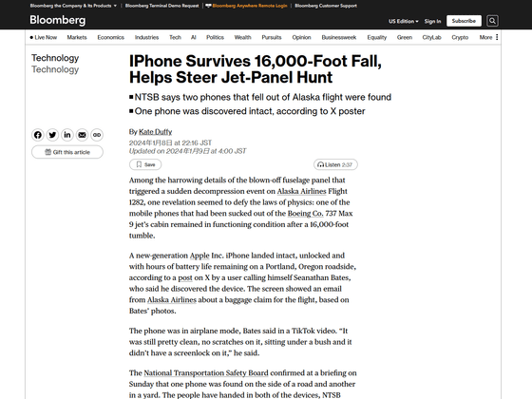This screenshot has width=532, height=399.
Task: Go to Equality section
Action: coord(376,37)
